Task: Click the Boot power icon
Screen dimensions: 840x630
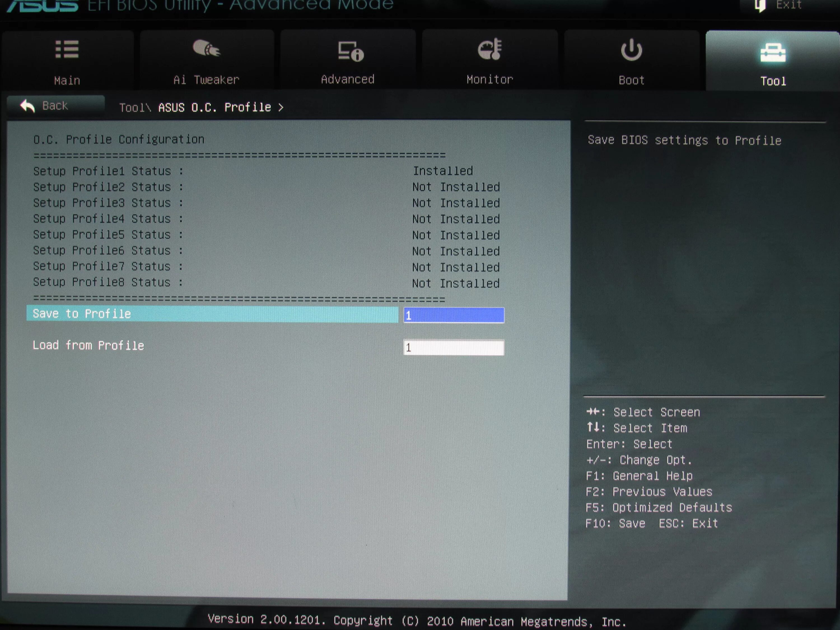Action: [x=631, y=50]
